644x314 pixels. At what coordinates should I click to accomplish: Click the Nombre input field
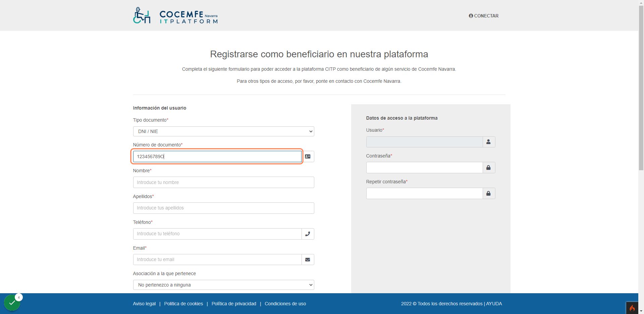[x=224, y=182]
